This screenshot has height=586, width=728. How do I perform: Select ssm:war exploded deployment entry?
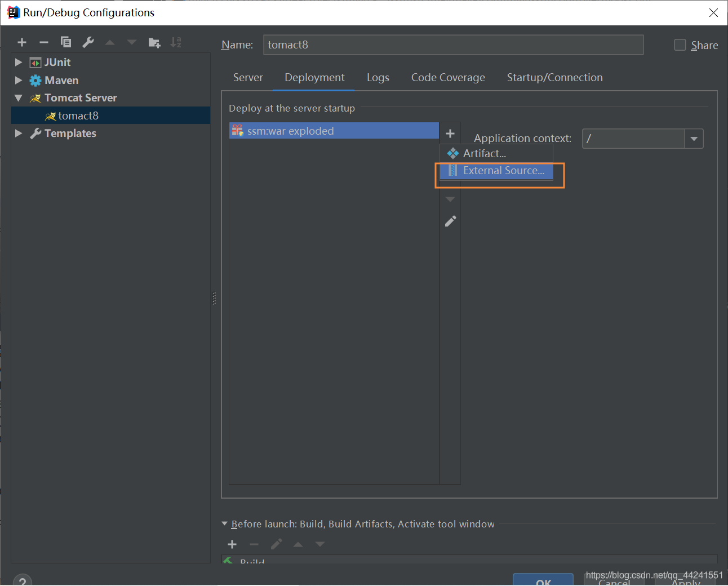334,131
